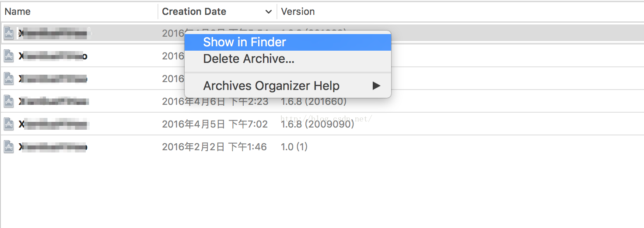Click the Creation Date column header text
Viewport: 644px width, 228px height.
194,12
